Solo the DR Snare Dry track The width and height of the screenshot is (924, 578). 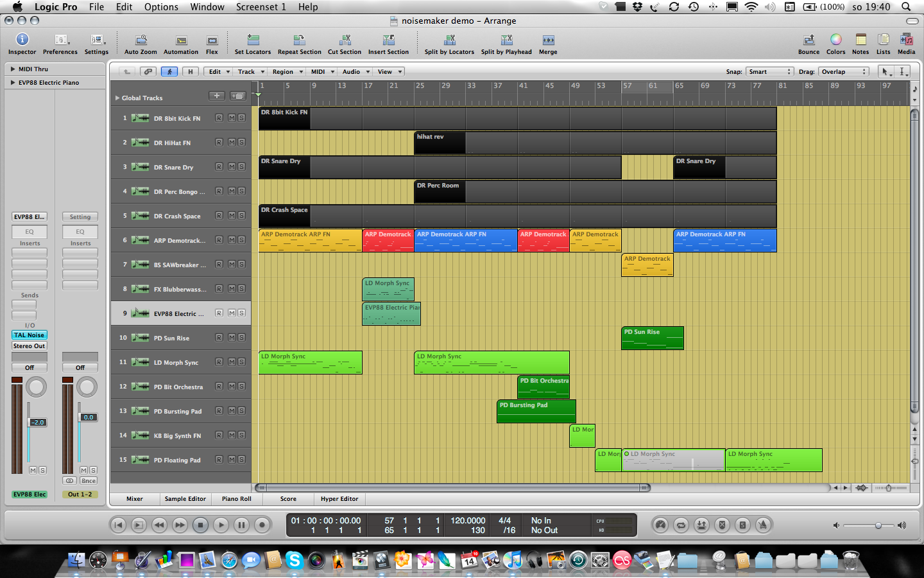point(241,167)
